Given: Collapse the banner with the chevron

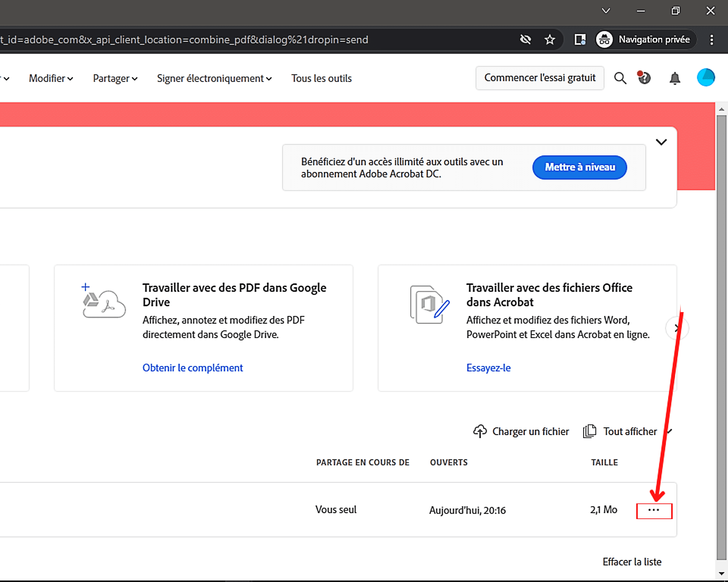Looking at the screenshot, I should 661,142.
